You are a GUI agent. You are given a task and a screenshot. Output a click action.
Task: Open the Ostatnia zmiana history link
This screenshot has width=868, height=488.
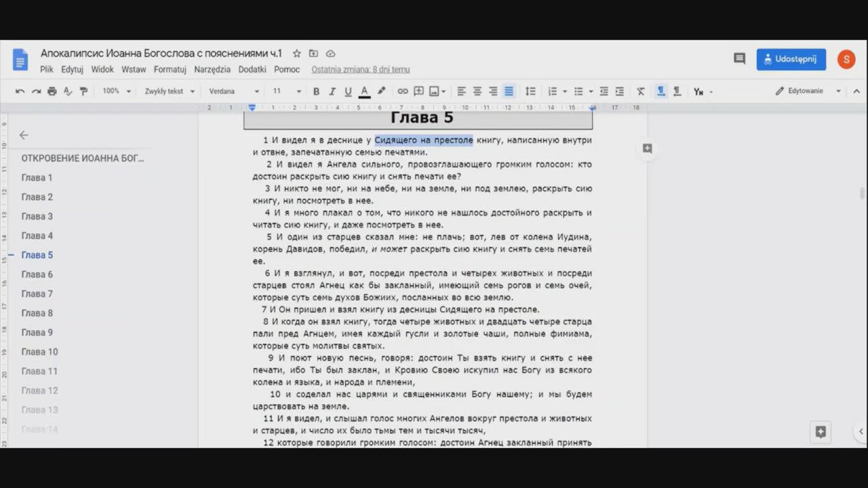pyautogui.click(x=360, y=69)
